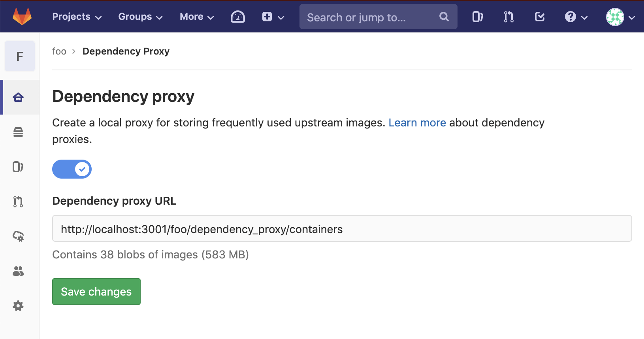Open Issues from the top navigation bar

pos(477,17)
